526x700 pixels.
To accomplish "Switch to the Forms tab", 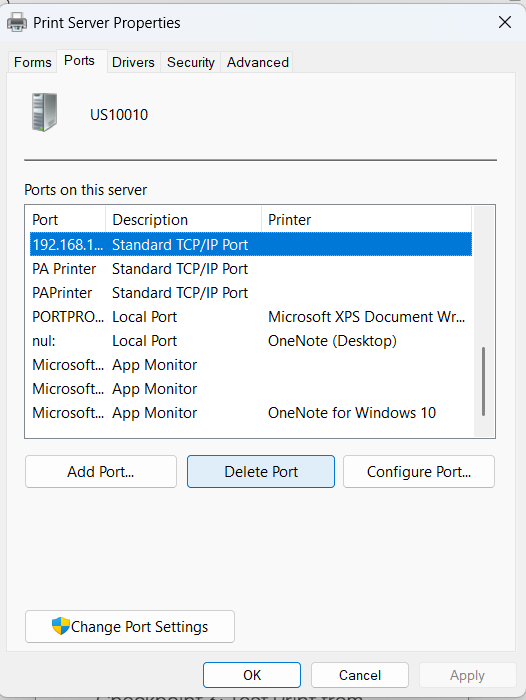I will 33,62.
